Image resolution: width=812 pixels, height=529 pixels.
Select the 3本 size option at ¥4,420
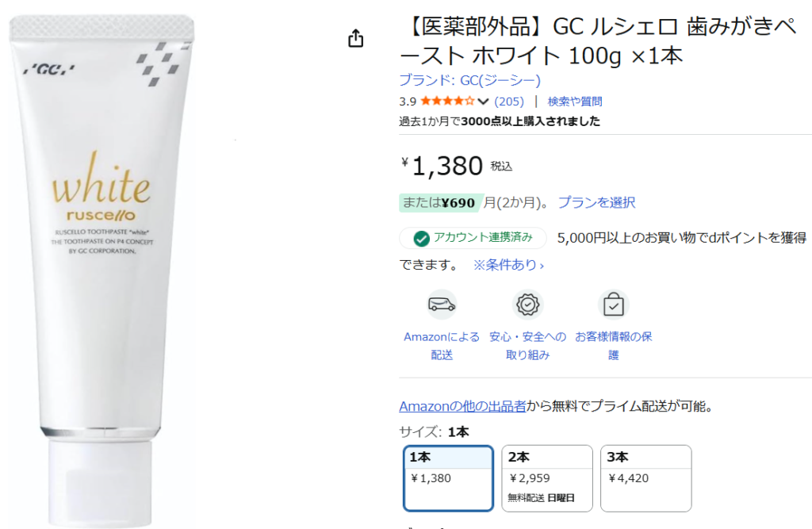click(645, 478)
